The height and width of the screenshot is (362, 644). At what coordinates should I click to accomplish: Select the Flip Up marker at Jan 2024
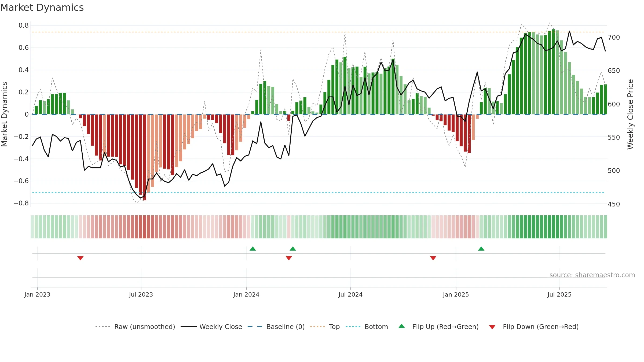coord(253,249)
